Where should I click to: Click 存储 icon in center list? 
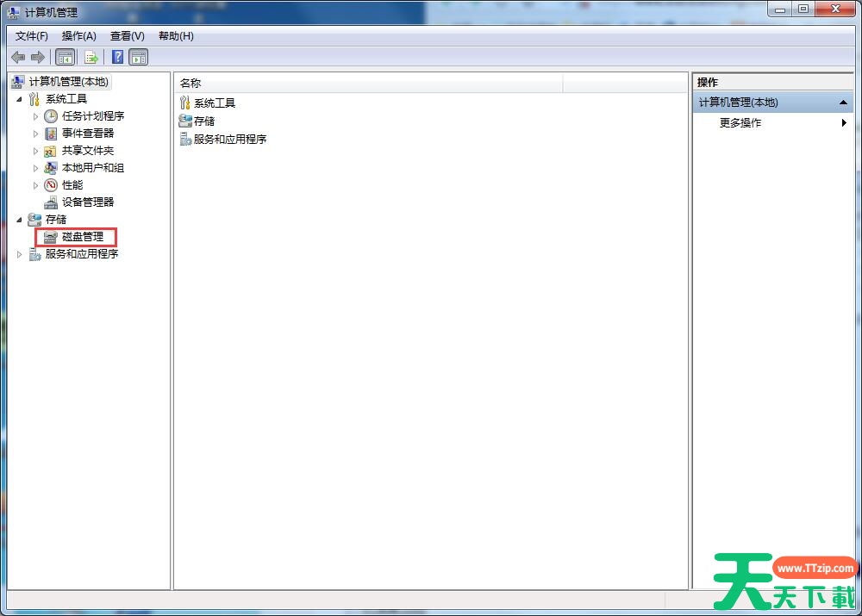click(184, 121)
